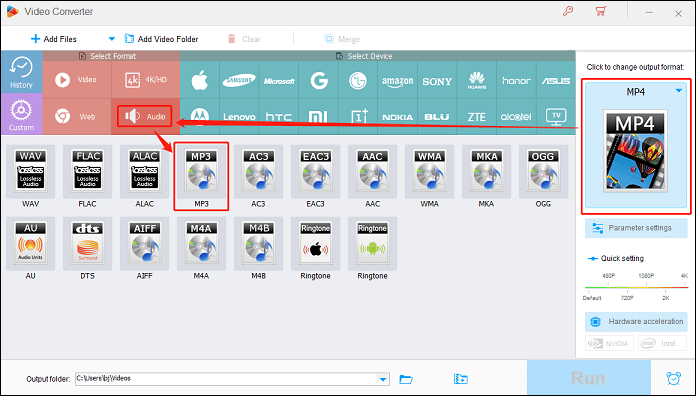Select the AIFF format icon
Screen dimensions: 696x396
145,243
